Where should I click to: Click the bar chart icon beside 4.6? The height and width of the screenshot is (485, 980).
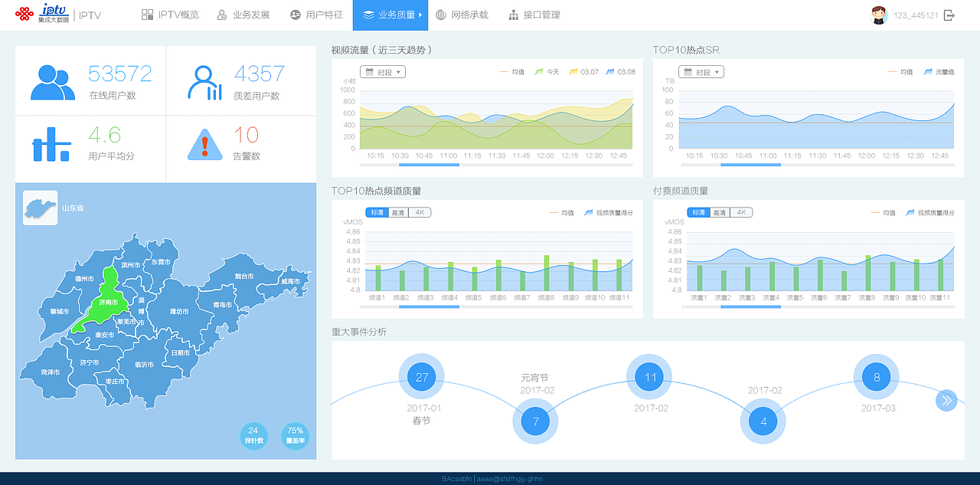tap(52, 144)
